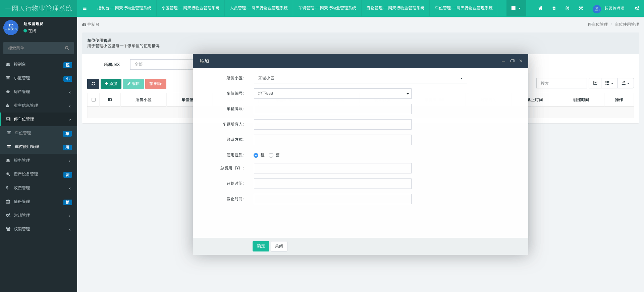Click the 关闭 button in dialog
Screen dimensions: 644x292
279,246
